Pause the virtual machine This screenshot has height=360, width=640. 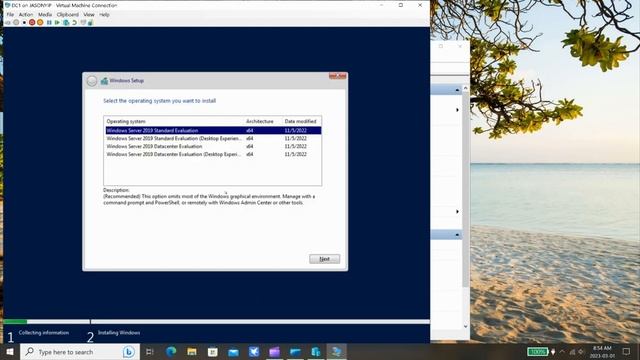click(x=49, y=22)
